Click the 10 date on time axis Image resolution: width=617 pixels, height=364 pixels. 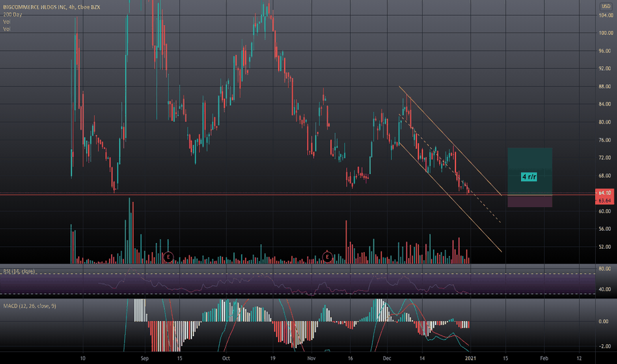point(83,359)
